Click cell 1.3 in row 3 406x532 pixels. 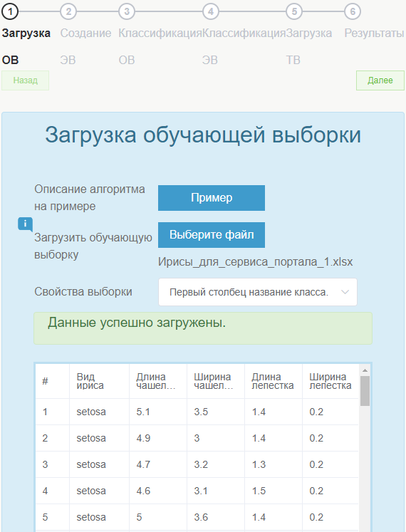point(274,464)
